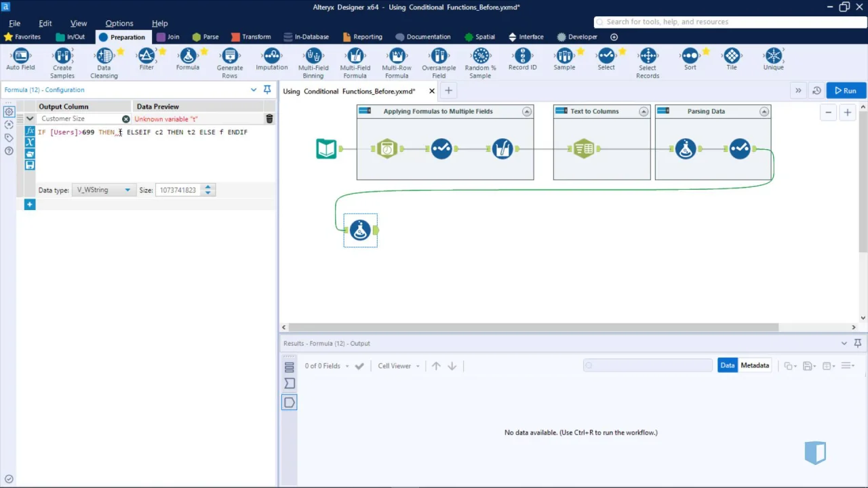
Task: Open the 0 of 0 Fields dropdown
Action: click(x=328, y=366)
